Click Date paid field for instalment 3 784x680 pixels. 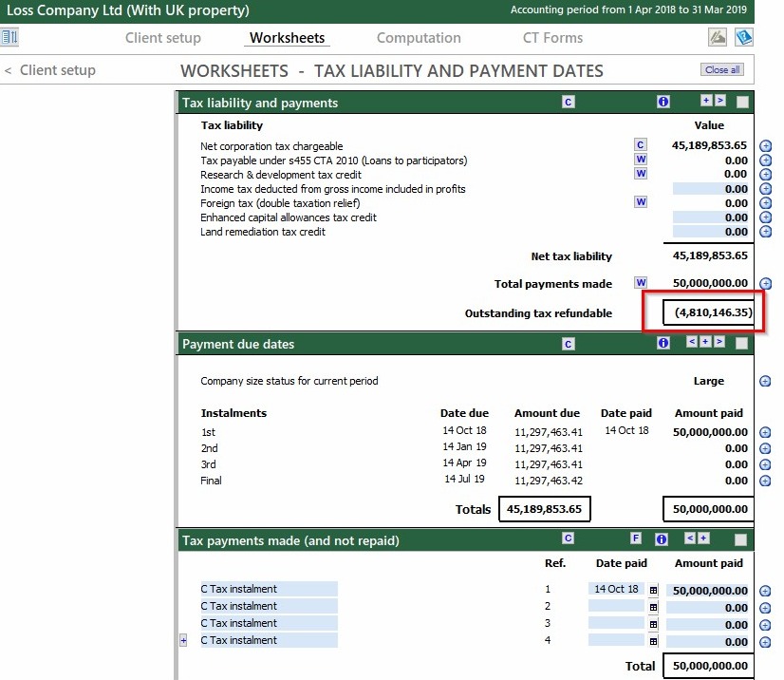click(616, 624)
